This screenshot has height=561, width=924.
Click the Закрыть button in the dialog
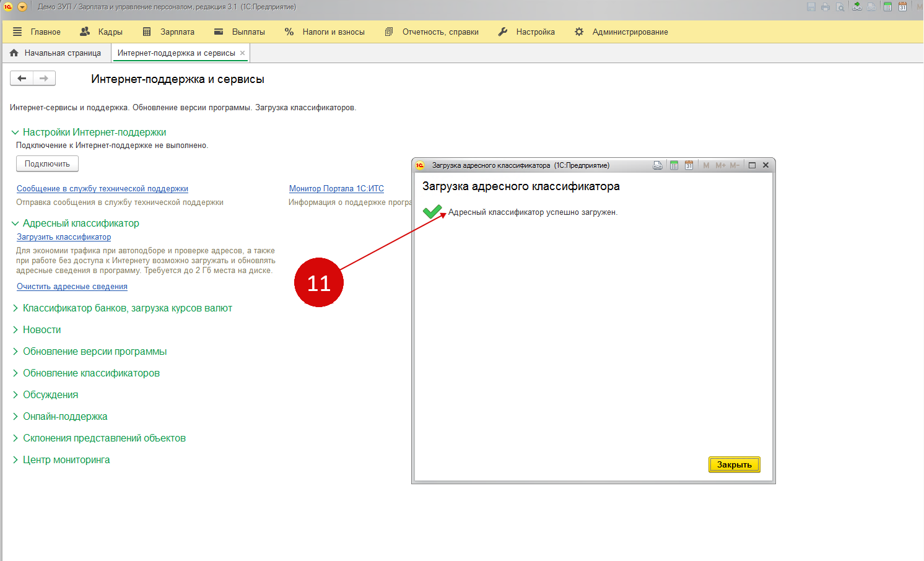(x=734, y=464)
